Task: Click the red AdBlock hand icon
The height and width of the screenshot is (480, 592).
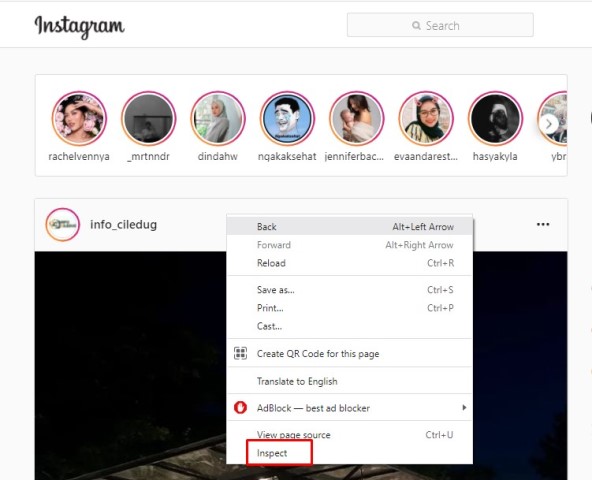Action: 240,407
